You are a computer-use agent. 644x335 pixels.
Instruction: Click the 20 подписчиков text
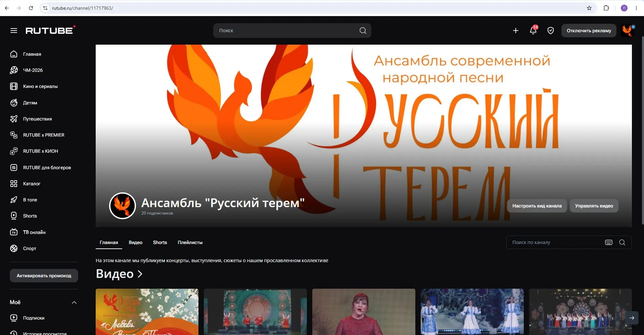pyautogui.click(x=157, y=213)
